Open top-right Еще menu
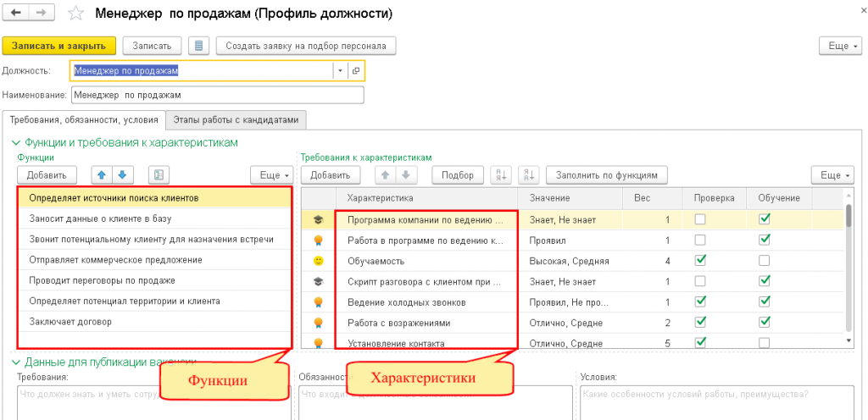This screenshot has height=420, width=868. tap(840, 46)
